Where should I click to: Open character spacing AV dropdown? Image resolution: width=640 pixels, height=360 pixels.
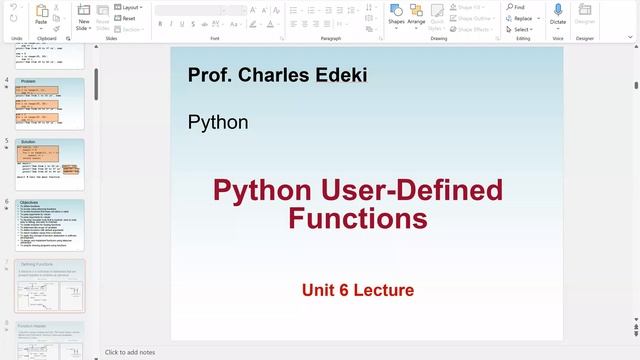point(217,24)
